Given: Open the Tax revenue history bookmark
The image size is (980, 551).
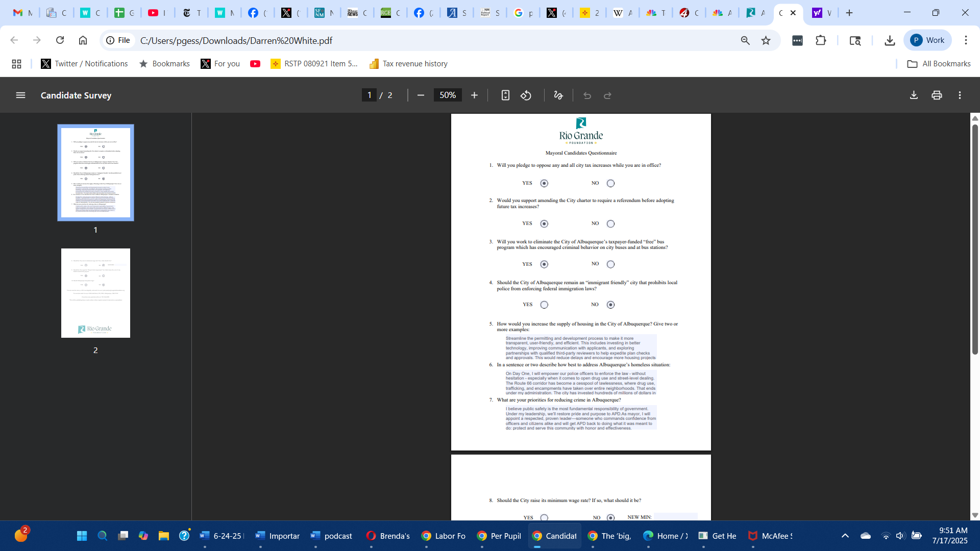Looking at the screenshot, I should click(408, 64).
